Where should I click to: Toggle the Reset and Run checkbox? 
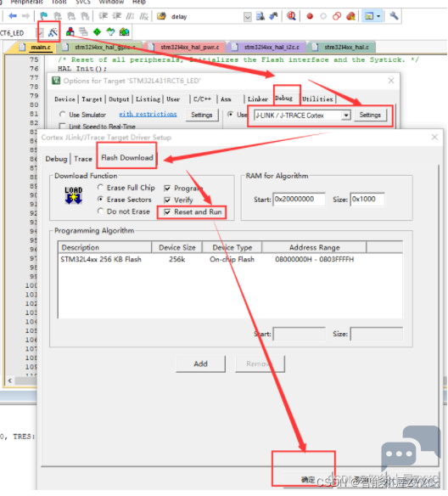(167, 212)
